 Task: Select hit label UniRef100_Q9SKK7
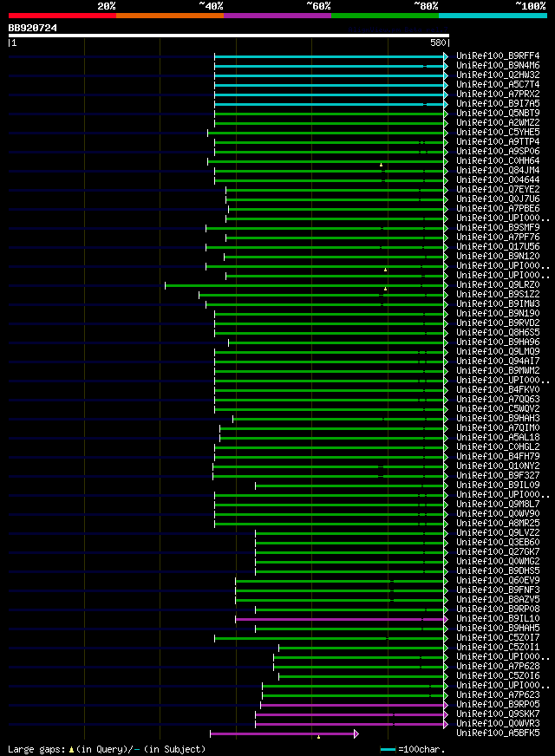[498, 714]
